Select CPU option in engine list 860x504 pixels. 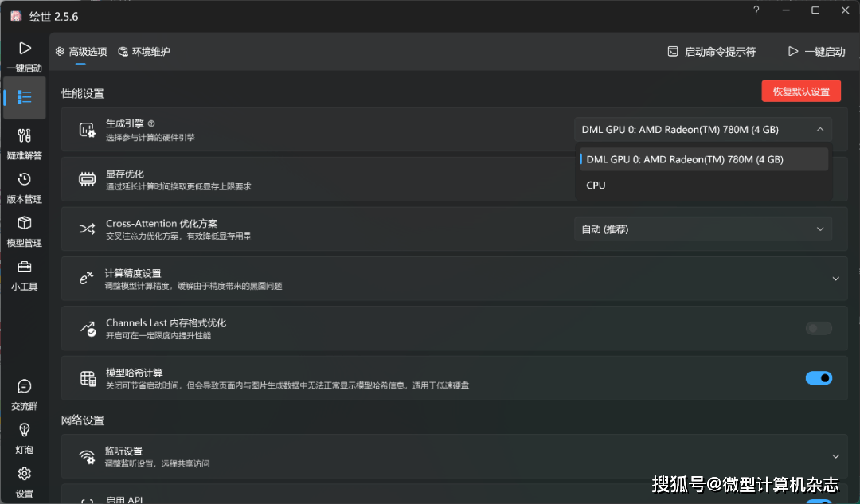[596, 186]
